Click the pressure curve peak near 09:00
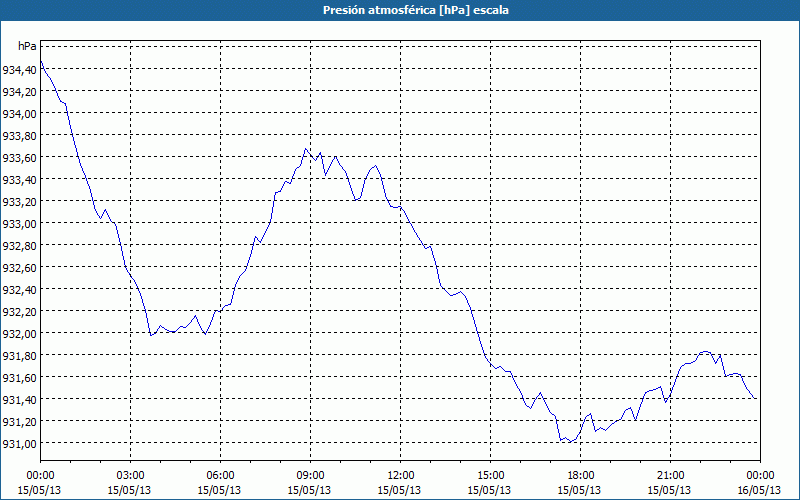Image resolution: width=800 pixels, height=500 pixels. tap(306, 148)
